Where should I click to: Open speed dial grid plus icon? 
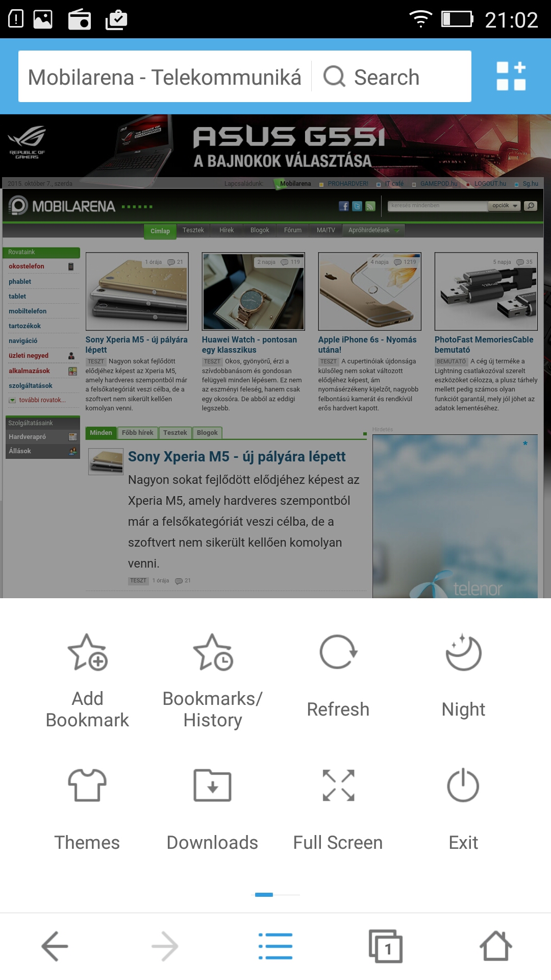pyautogui.click(x=511, y=76)
